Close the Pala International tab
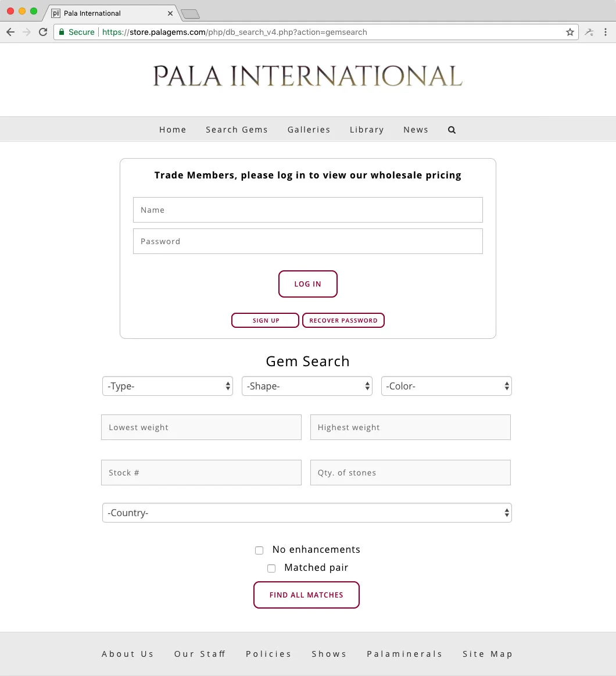Viewport: 616px width, 676px height. point(170,13)
